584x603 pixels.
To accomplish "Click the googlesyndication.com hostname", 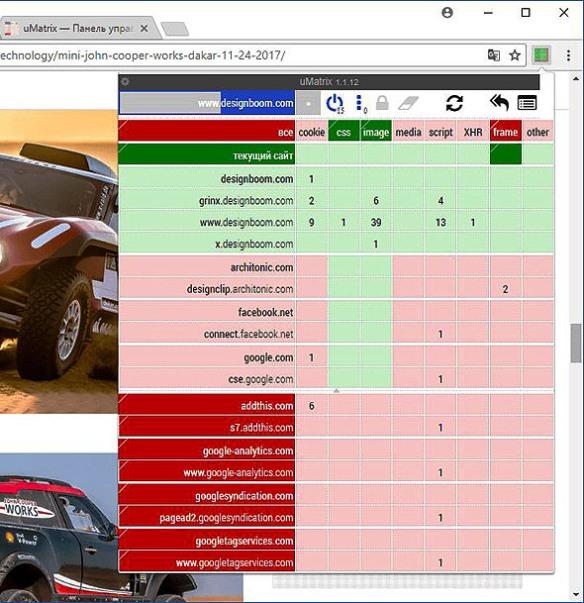I will point(207,496).
